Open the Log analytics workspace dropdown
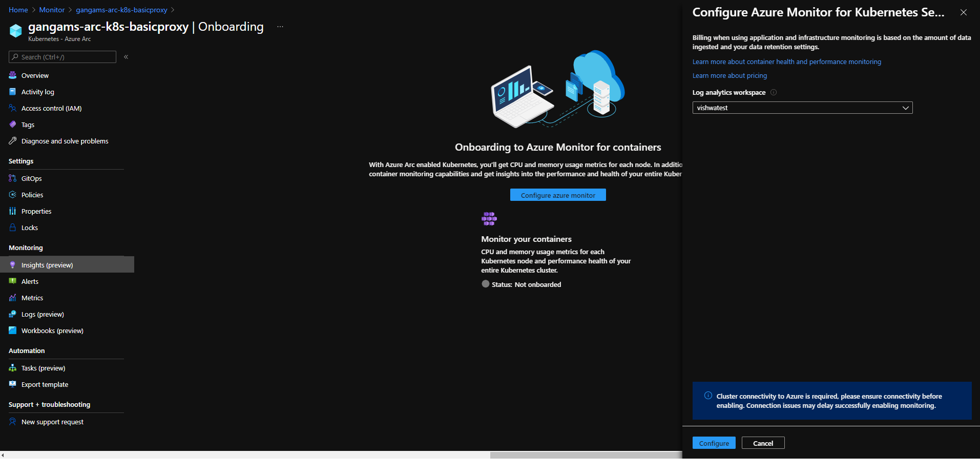Screen dimensions: 980x475 point(802,108)
